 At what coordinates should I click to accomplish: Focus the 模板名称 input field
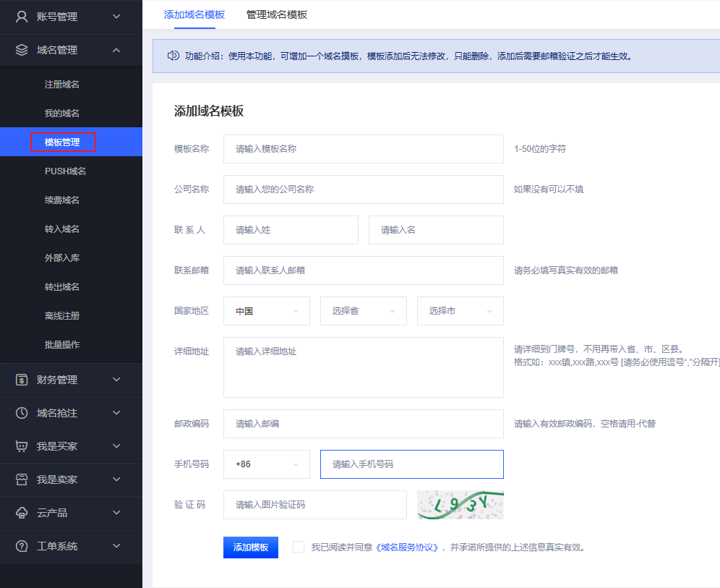click(x=363, y=149)
